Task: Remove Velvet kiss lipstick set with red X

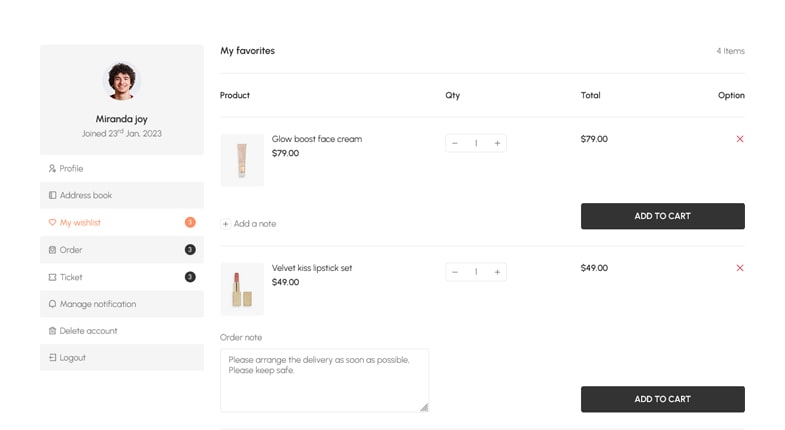Action: [740, 268]
